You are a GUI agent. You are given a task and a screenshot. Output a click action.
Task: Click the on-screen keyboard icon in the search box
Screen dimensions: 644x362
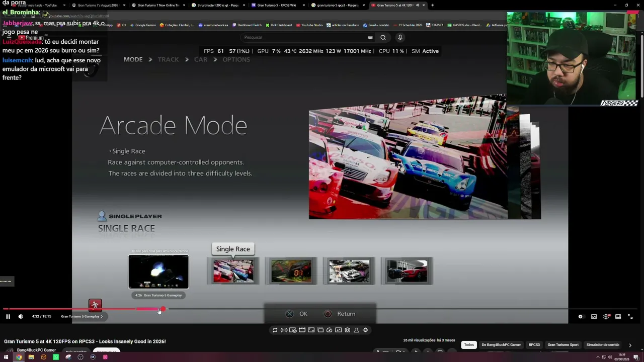pyautogui.click(x=370, y=37)
